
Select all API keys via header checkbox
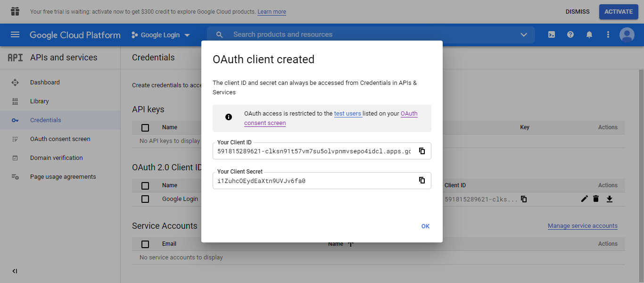pos(145,127)
